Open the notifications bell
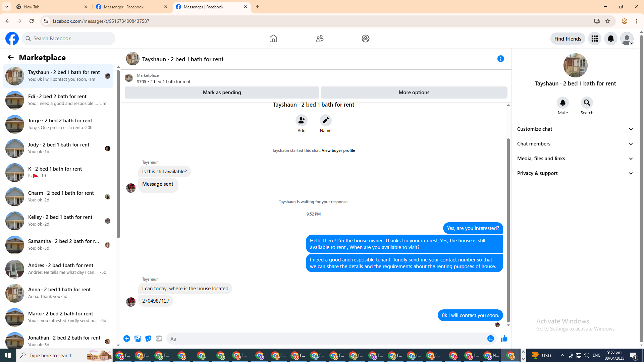 point(610,39)
